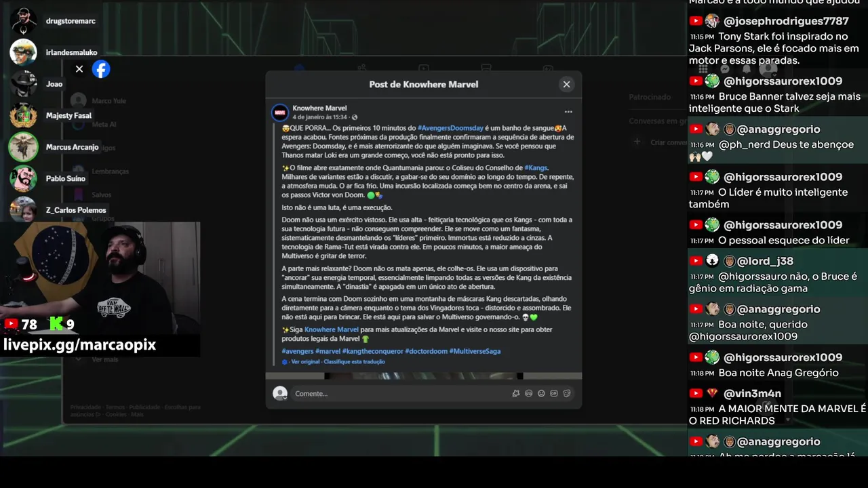
Task: Click @anaggregorio username above 'Deus te abençoe'
Action: (778, 129)
